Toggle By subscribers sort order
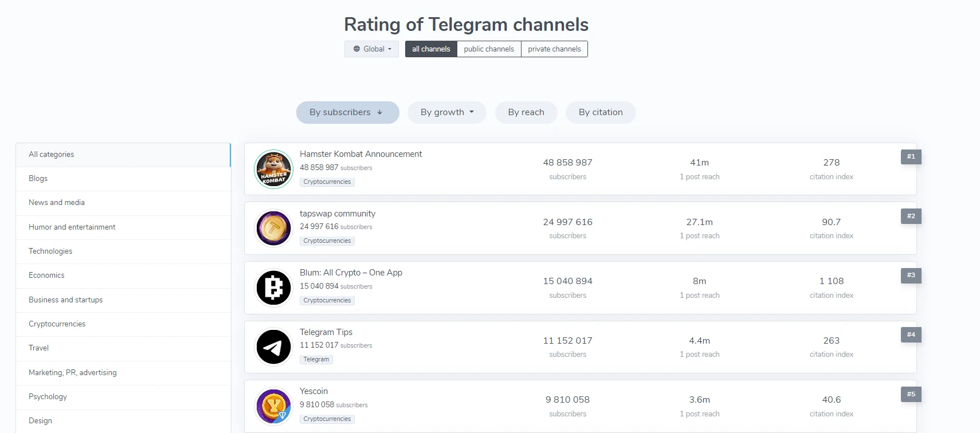 click(347, 112)
